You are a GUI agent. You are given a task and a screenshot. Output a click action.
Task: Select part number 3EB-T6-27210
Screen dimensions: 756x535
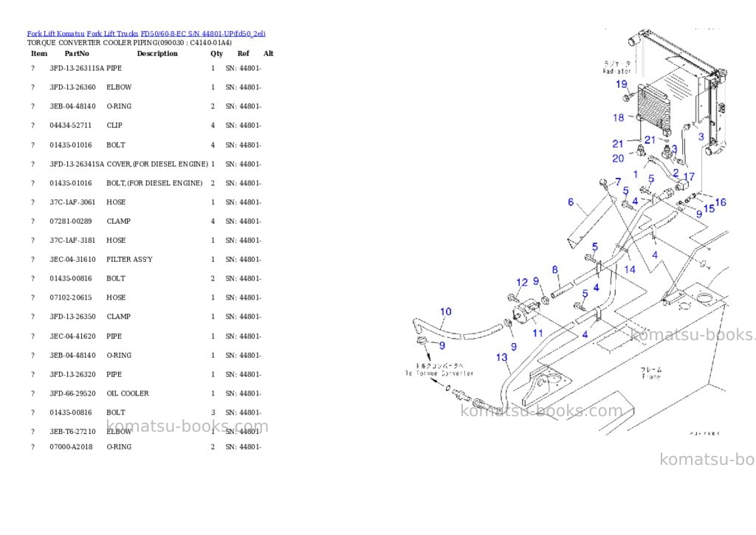pyautogui.click(x=73, y=432)
